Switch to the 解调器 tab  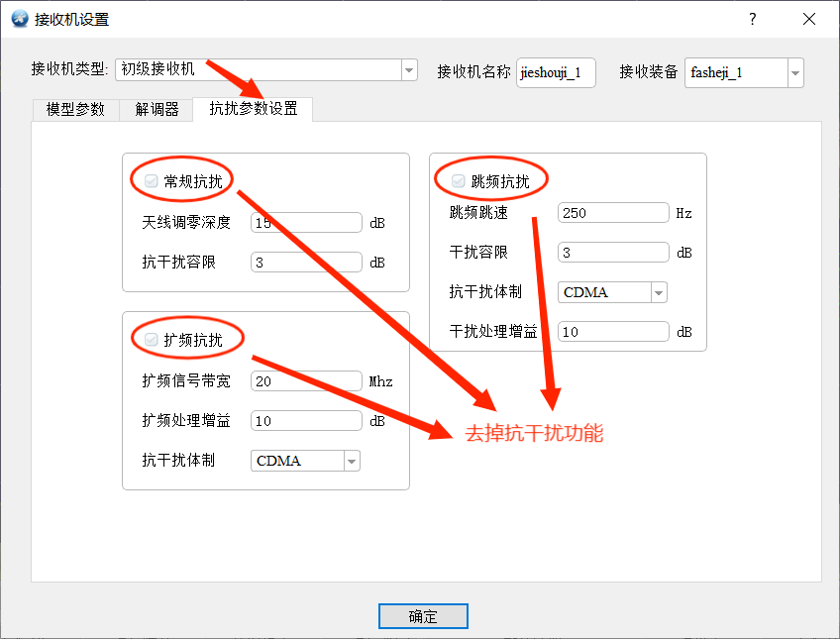[x=157, y=109]
